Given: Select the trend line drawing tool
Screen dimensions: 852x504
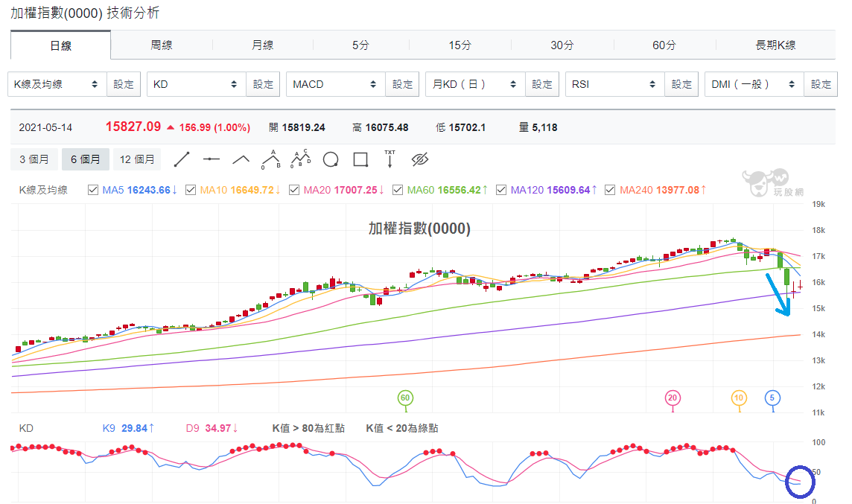Looking at the screenshot, I should pyautogui.click(x=182, y=159).
